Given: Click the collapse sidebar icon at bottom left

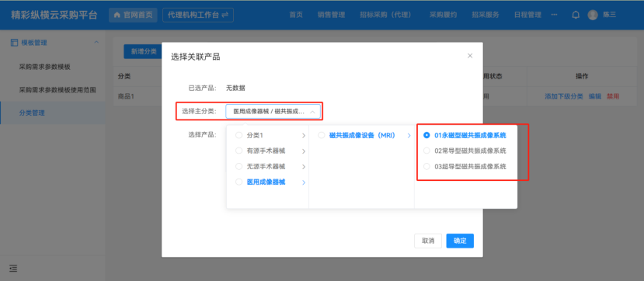Looking at the screenshot, I should tap(13, 269).
